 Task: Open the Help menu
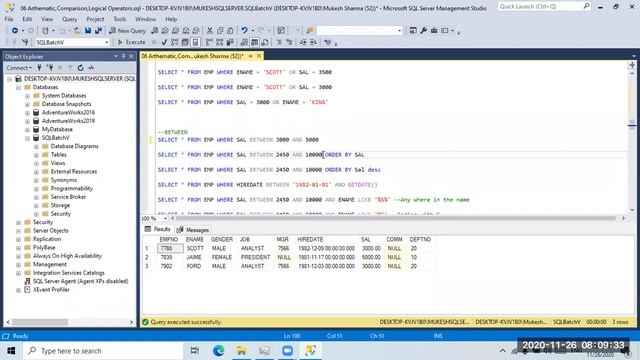click(x=171, y=19)
